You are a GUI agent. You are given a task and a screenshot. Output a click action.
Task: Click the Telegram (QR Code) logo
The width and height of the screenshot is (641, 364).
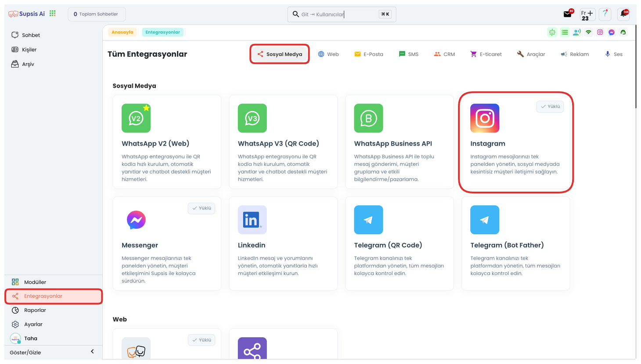[x=368, y=220]
